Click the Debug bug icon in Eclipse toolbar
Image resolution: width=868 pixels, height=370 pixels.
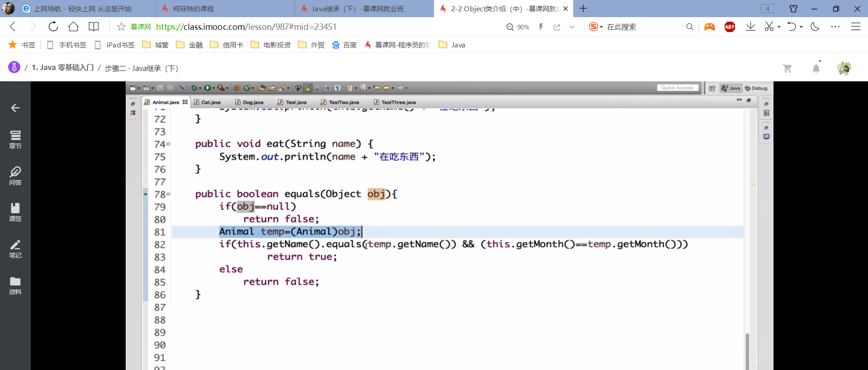[x=194, y=88]
